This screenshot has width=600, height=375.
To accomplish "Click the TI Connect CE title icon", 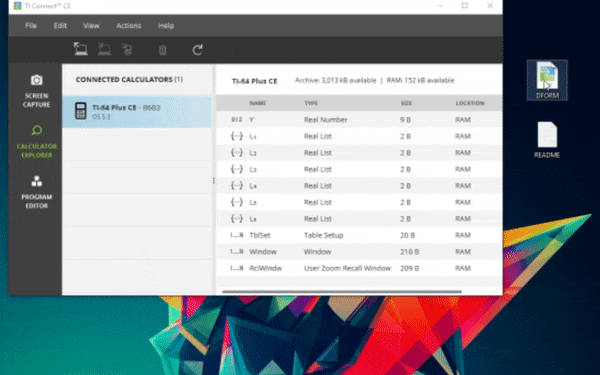I will click(x=17, y=6).
